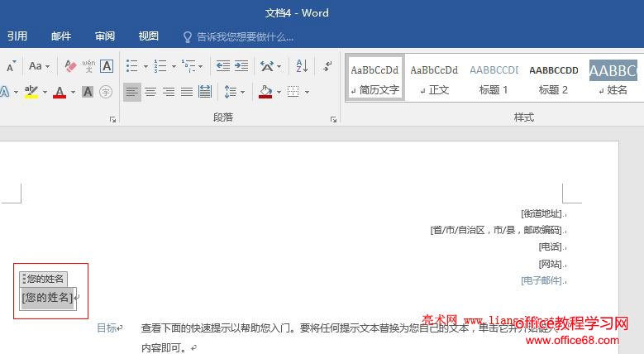The image size is (644, 354).
Task: Click the text effects A icon
Action: coord(4,92)
